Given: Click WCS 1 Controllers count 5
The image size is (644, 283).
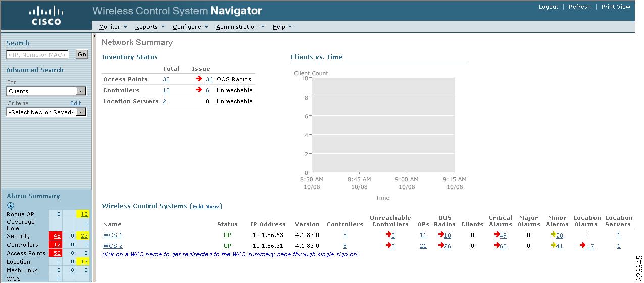Looking at the screenshot, I should click(345, 235).
